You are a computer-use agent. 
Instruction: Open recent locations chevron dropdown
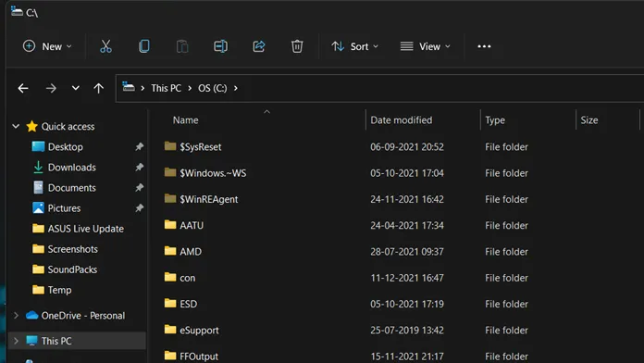76,88
